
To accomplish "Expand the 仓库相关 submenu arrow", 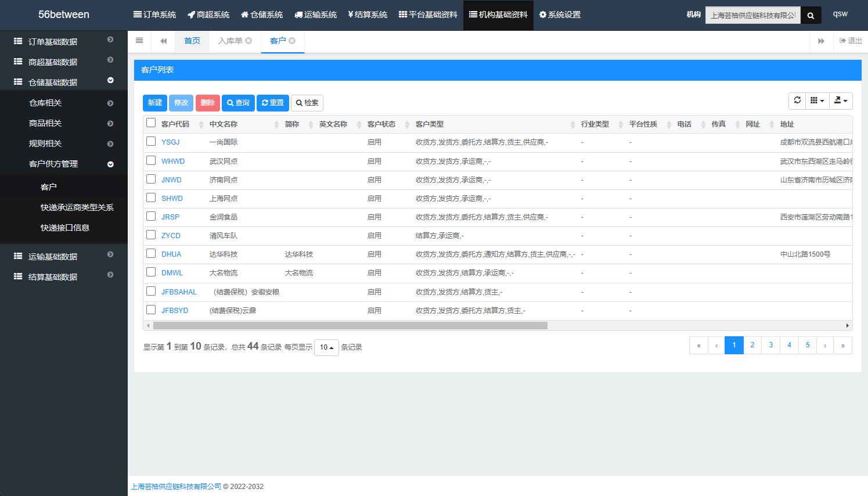I will coord(110,103).
